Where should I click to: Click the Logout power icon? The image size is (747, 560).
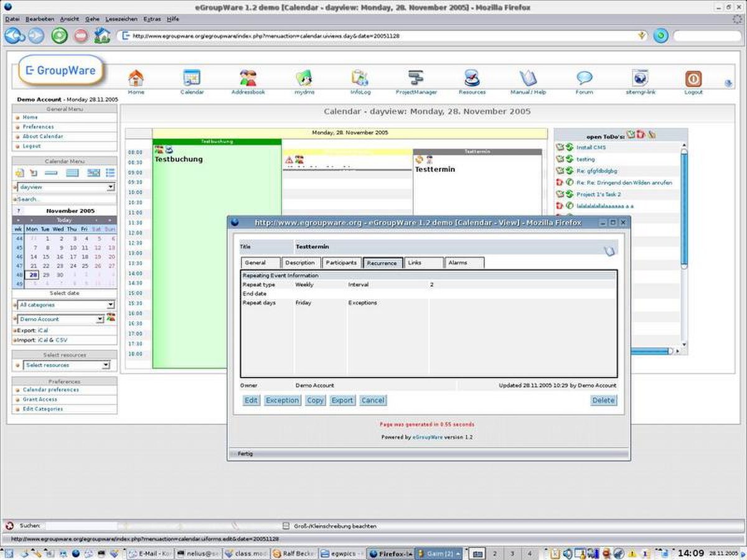pyautogui.click(x=693, y=78)
